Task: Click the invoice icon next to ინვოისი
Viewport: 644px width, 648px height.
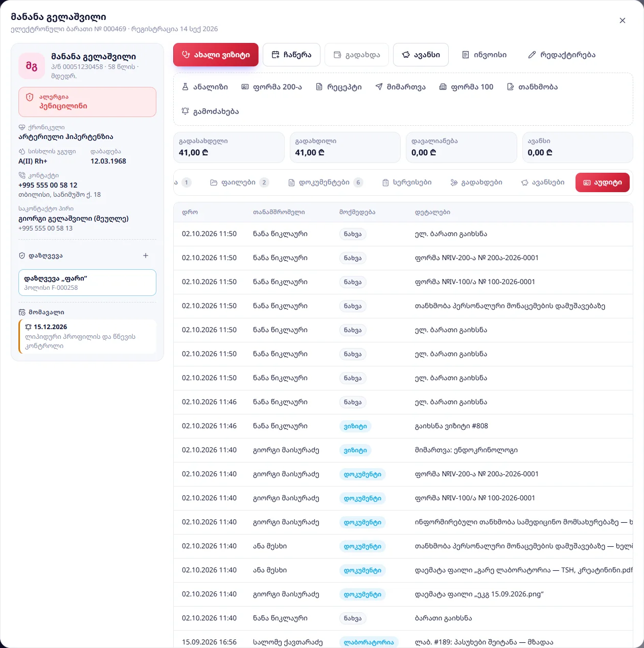Action: click(466, 55)
